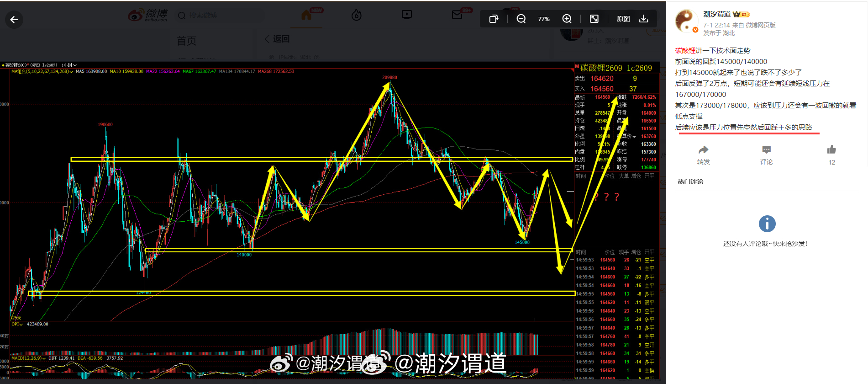Image resolution: width=868 pixels, height=384 pixels.
Task: Open the 潮汐谓道 username profile link
Action: pyautogui.click(x=717, y=14)
